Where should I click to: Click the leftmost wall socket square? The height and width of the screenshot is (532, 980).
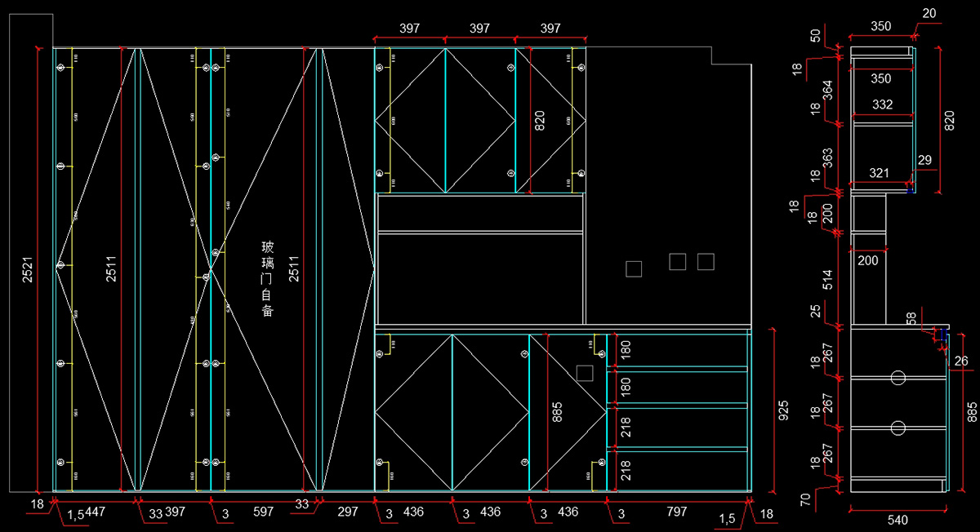click(633, 268)
